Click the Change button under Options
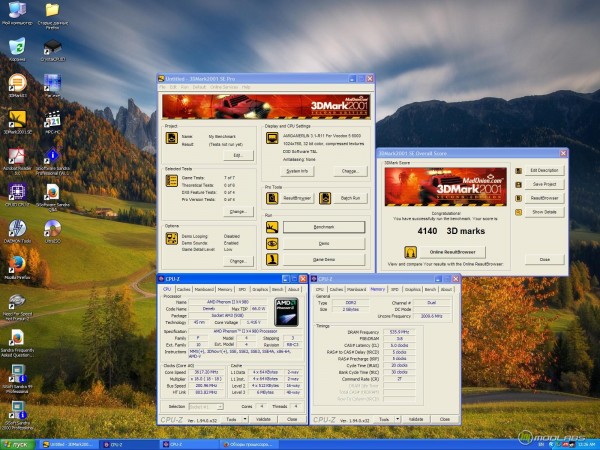 tap(238, 261)
